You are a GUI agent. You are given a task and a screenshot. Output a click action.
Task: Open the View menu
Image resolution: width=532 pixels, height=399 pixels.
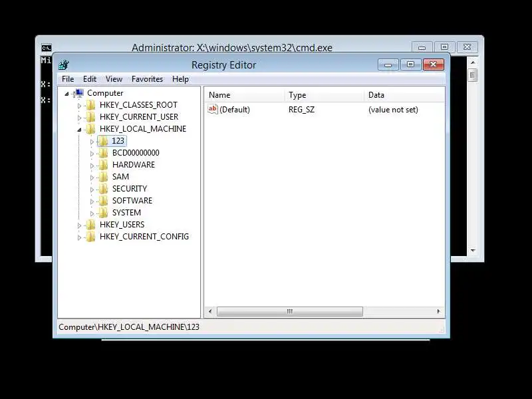point(114,79)
